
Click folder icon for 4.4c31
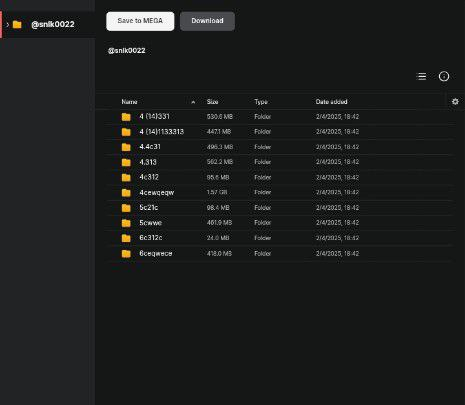(126, 147)
